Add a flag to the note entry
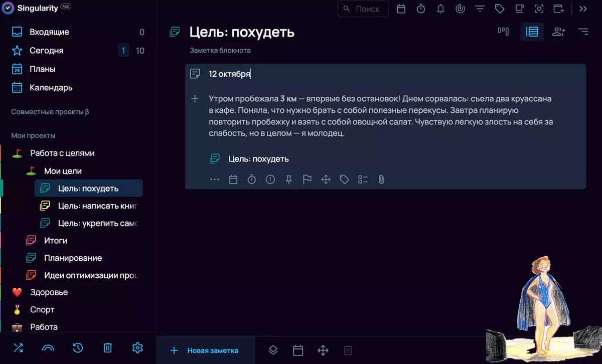 pyautogui.click(x=307, y=179)
